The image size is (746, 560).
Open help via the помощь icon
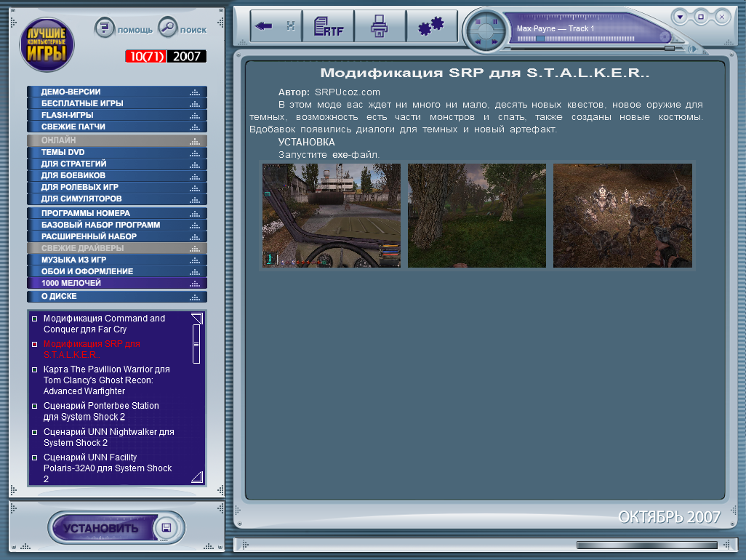point(104,28)
